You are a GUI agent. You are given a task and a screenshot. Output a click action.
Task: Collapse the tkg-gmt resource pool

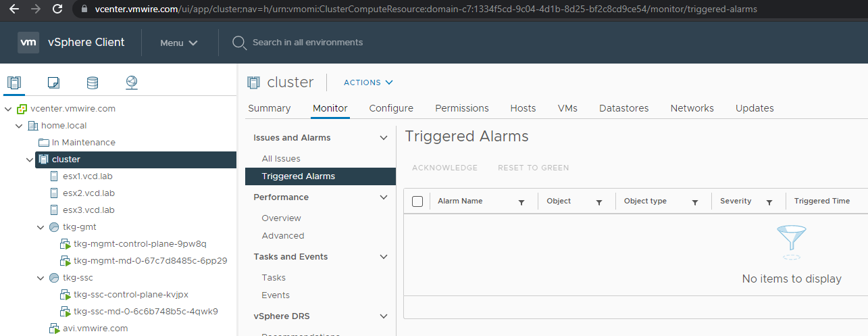[41, 227]
